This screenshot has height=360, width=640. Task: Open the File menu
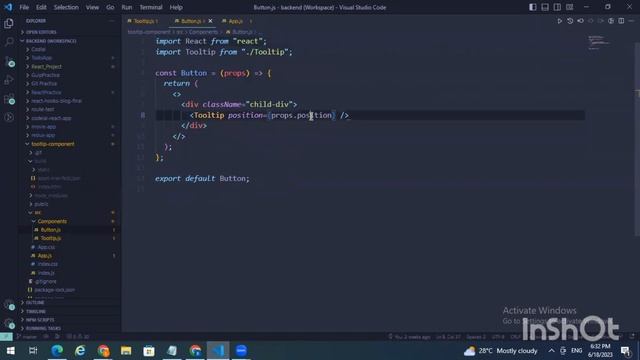tap(24, 7)
